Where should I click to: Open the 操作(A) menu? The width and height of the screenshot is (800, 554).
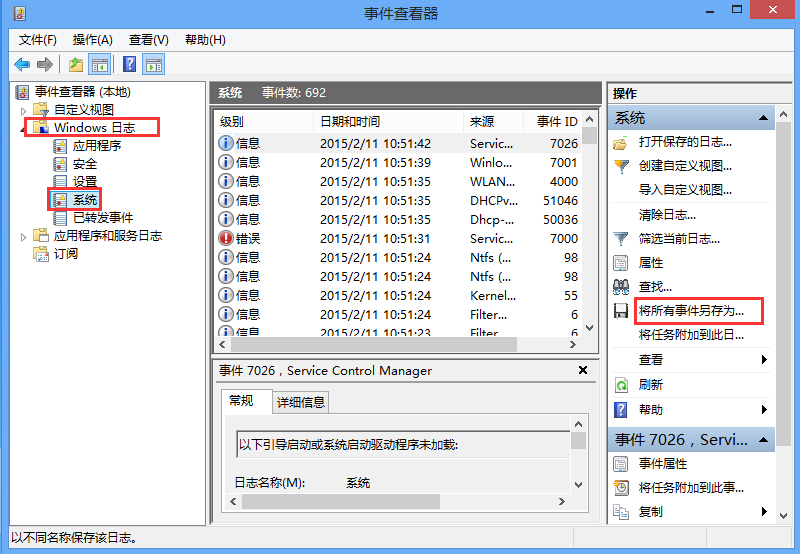[x=92, y=40]
